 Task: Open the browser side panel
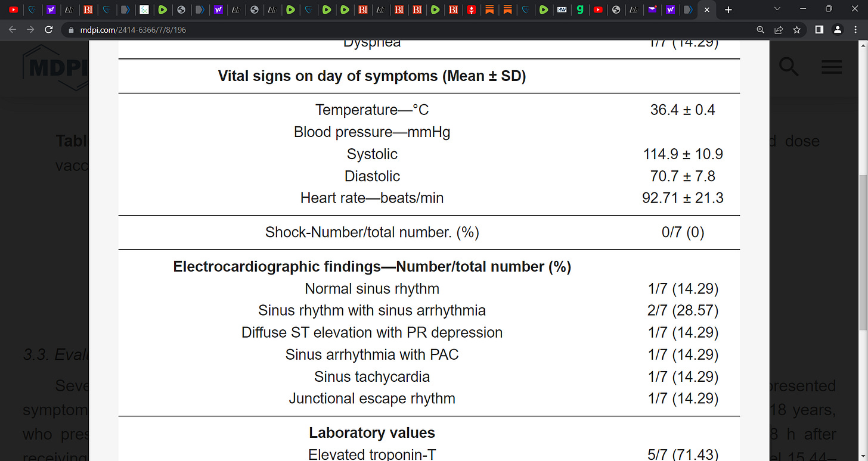coord(819,29)
